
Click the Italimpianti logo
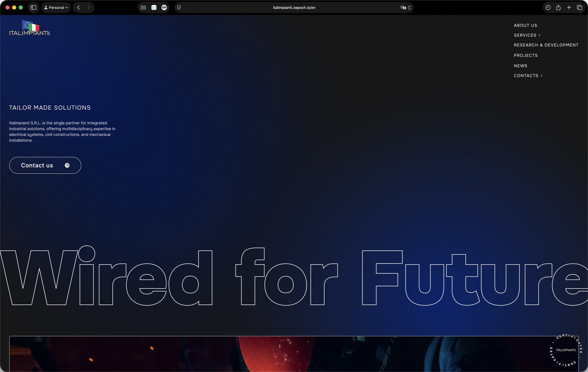click(x=30, y=28)
